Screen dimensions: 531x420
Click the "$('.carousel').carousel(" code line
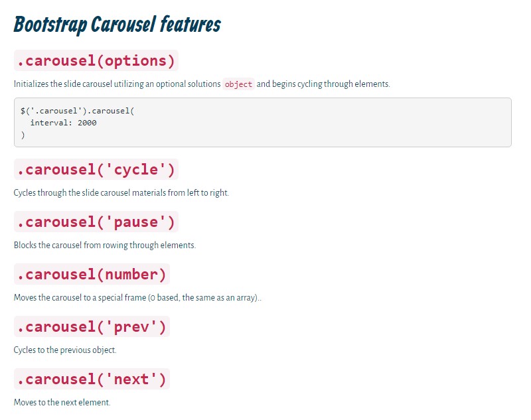click(77, 111)
